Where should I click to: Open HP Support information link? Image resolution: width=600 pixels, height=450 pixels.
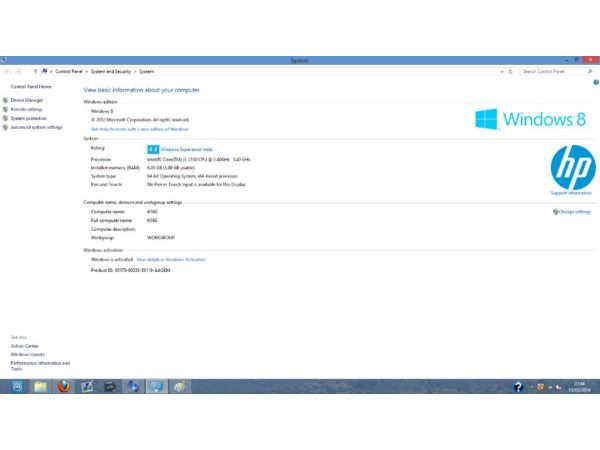[571, 193]
